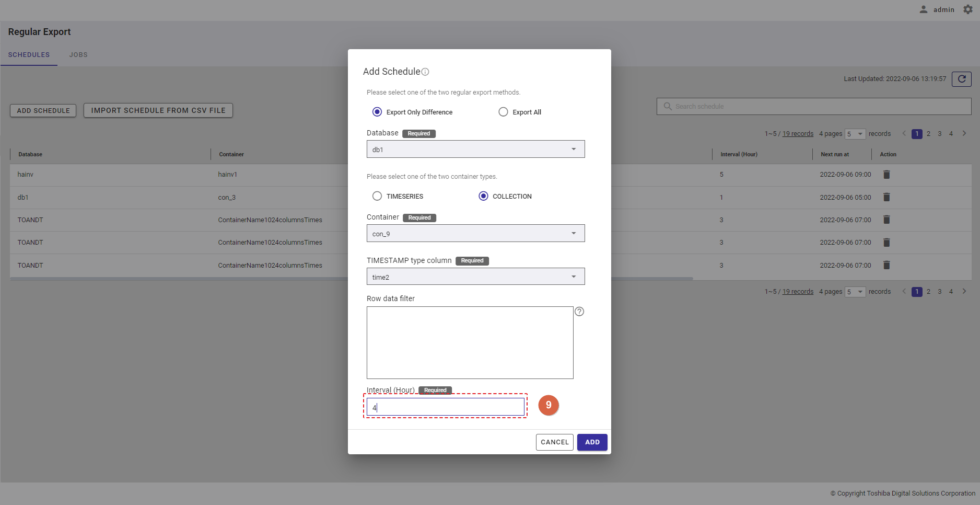The height and width of the screenshot is (505, 980).
Task: Delete the first TOANDT schedule row
Action: 886,220
